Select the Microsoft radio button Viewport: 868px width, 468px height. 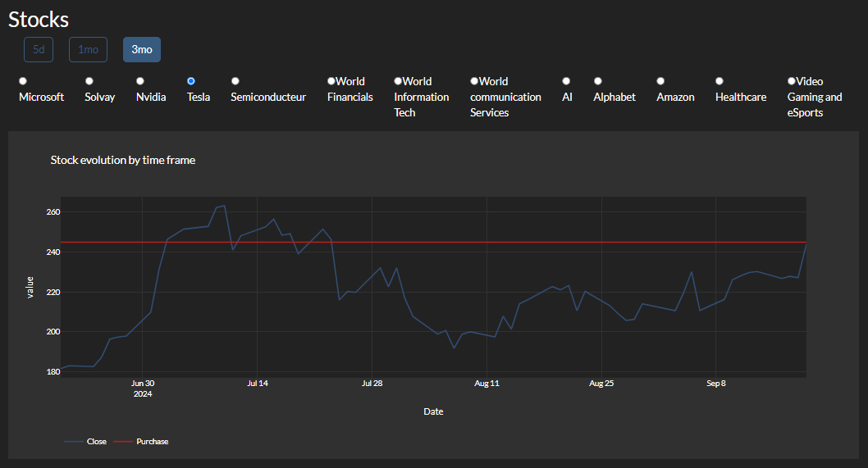[x=23, y=81]
